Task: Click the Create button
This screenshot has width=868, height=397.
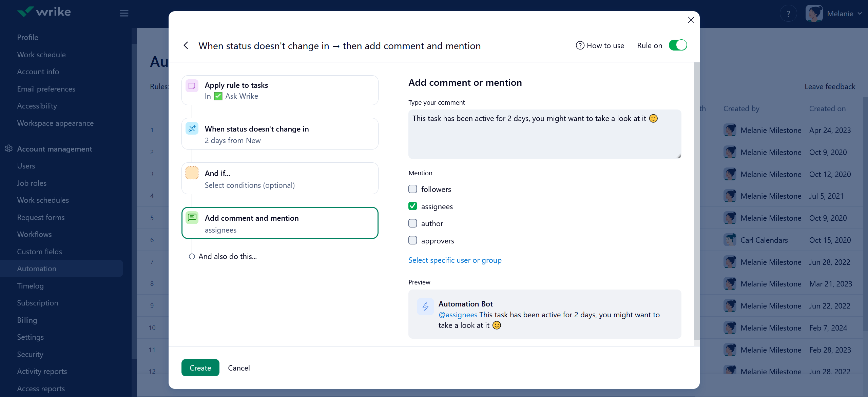Action: pyautogui.click(x=200, y=368)
